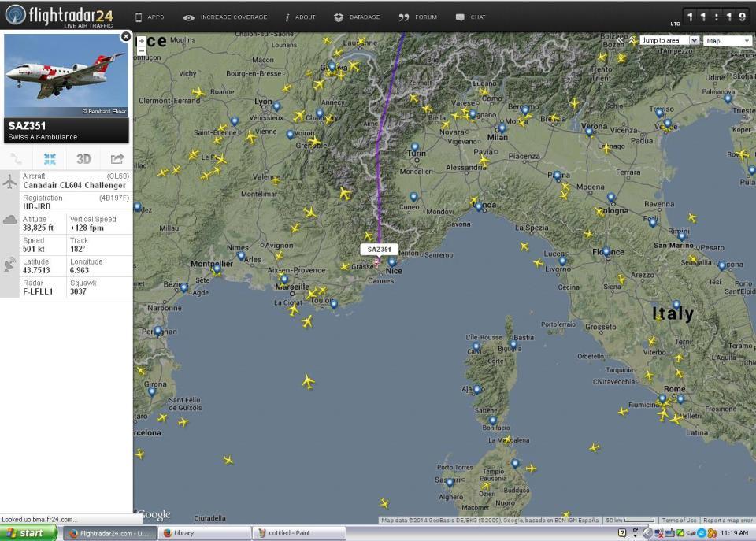
Task: Select the SAZ351 aircraft marker near Nice
Action: point(376,261)
